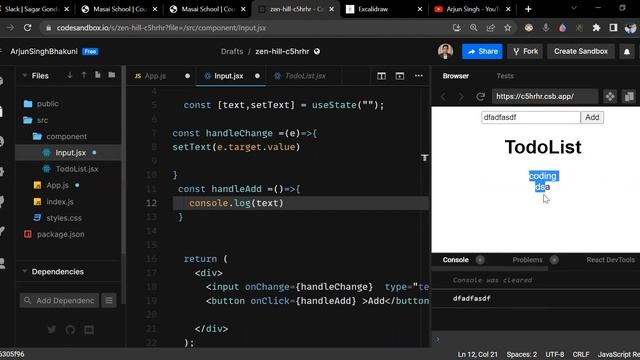Switch to Excalidraw browser tab
The image size is (640, 360).
pos(383,9)
